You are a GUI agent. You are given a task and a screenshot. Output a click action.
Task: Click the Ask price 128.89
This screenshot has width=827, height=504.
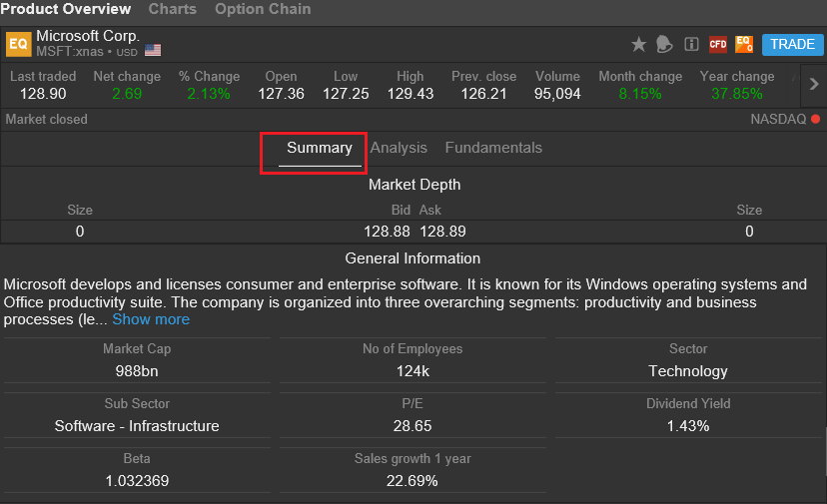pyautogui.click(x=442, y=232)
